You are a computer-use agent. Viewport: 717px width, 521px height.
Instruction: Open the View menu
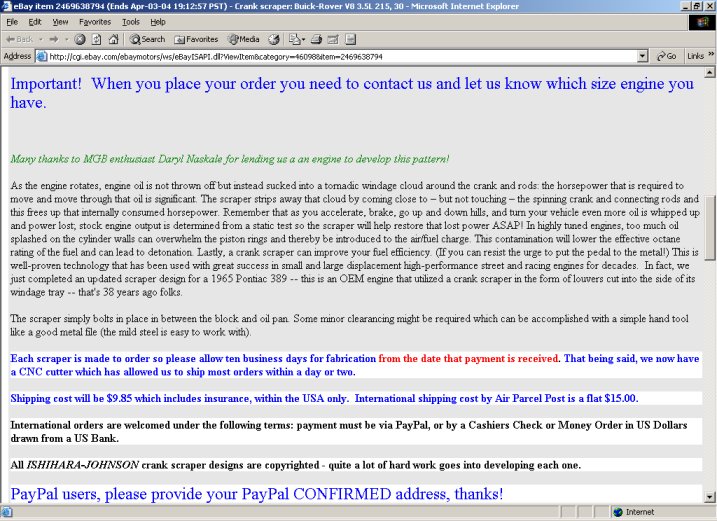60,21
